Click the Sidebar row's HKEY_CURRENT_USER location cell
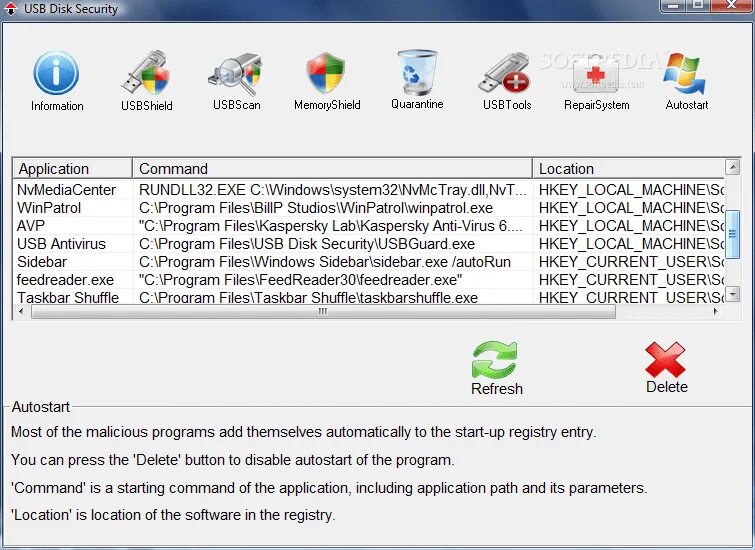755x550 pixels. click(631, 262)
